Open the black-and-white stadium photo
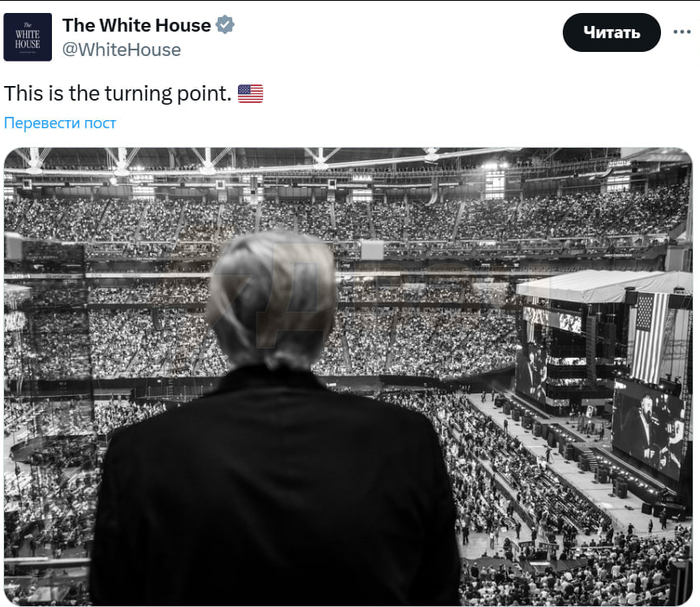 pyautogui.click(x=348, y=376)
